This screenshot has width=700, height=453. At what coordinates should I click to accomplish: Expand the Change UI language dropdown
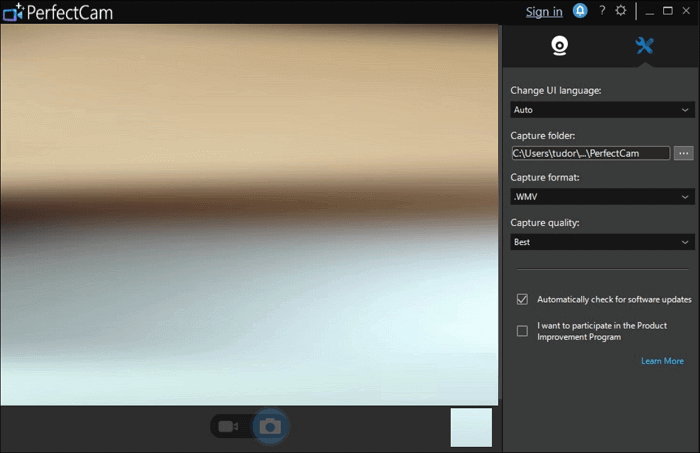click(x=601, y=110)
